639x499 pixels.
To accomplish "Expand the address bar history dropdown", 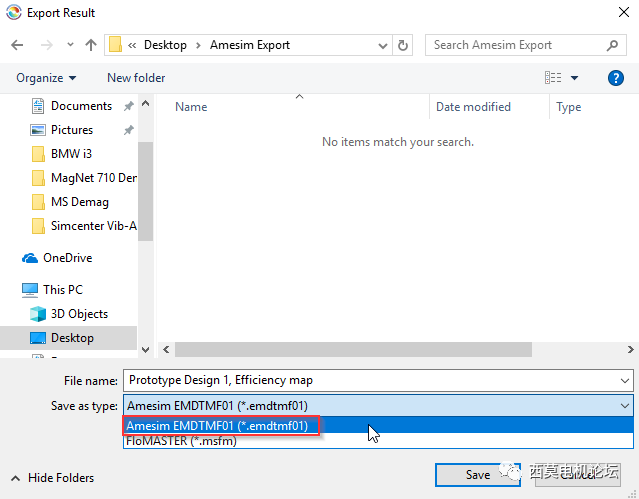I will pyautogui.click(x=381, y=45).
